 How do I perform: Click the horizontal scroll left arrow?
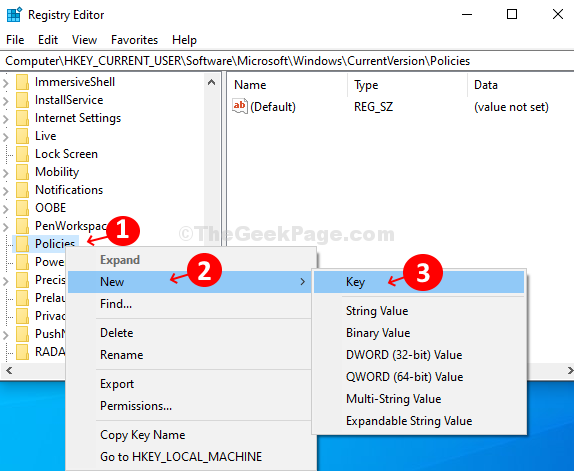tap(9, 370)
